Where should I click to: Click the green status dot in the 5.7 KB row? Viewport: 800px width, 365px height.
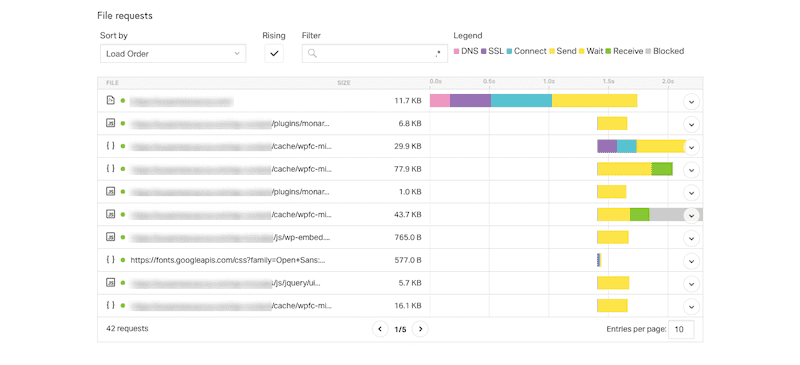tap(123, 283)
